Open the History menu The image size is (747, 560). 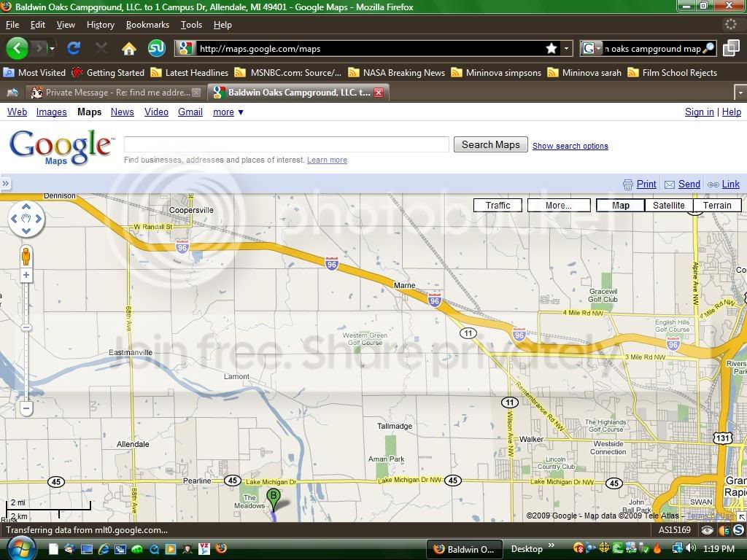(x=101, y=25)
